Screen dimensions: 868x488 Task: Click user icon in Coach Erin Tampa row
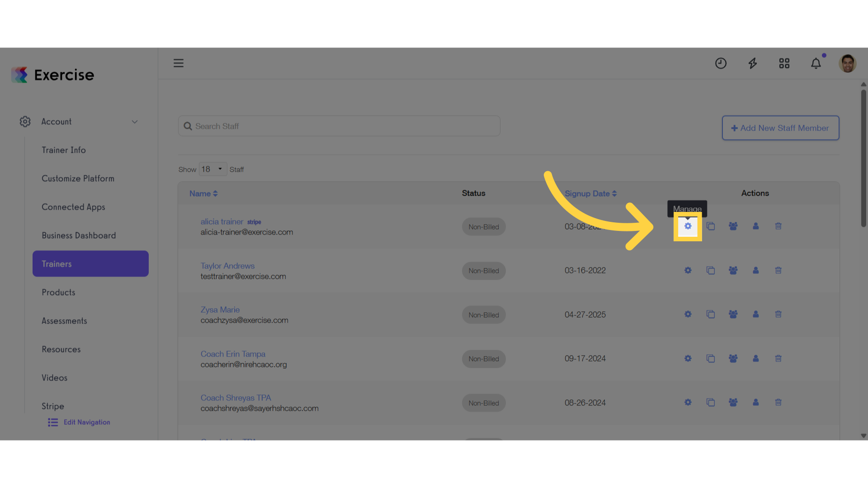tap(756, 358)
